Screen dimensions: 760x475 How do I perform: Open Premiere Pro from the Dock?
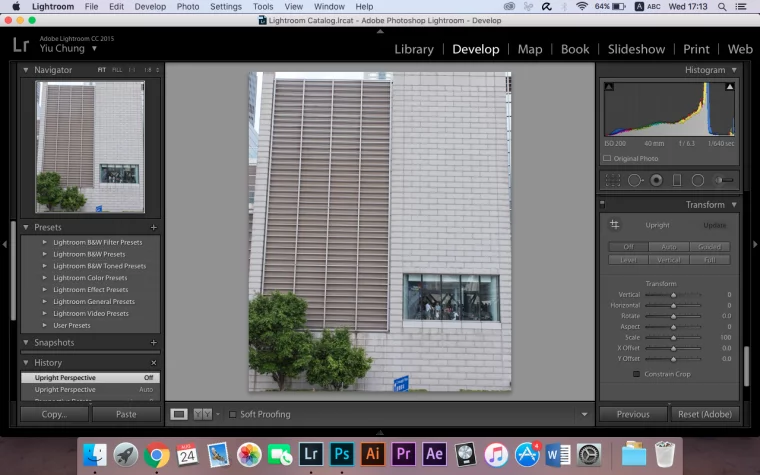[403, 454]
